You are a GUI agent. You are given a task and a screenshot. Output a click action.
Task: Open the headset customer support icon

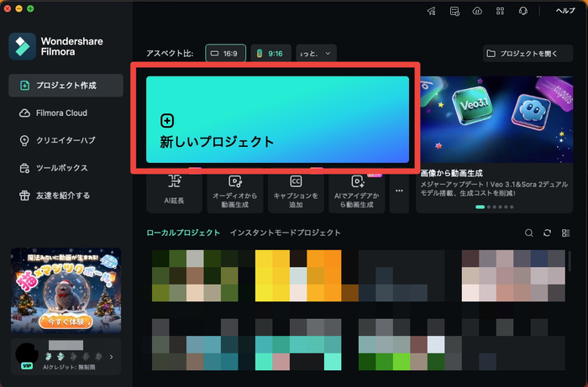(523, 11)
